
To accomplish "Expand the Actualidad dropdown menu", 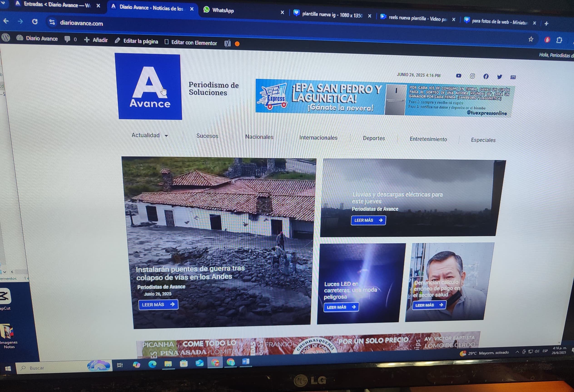I will click(x=150, y=135).
